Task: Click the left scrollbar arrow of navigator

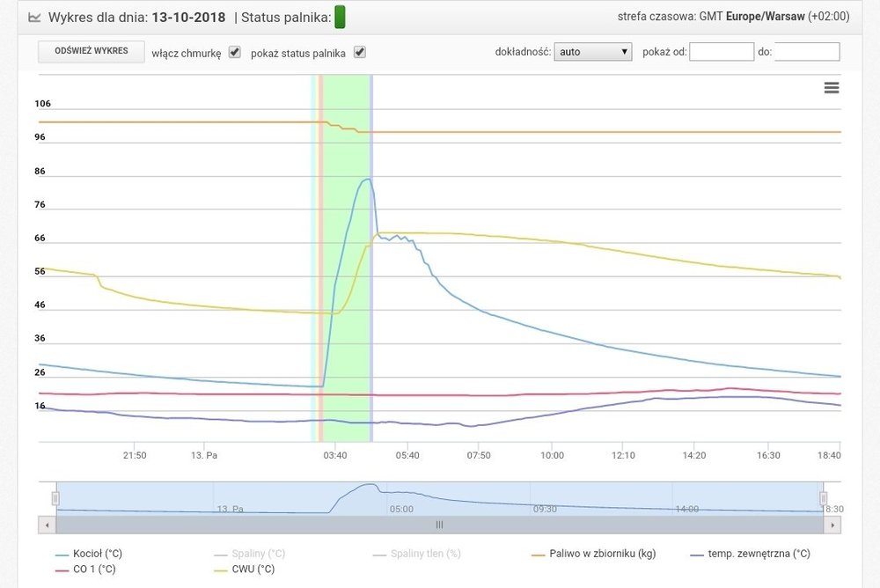Action: 47,524
